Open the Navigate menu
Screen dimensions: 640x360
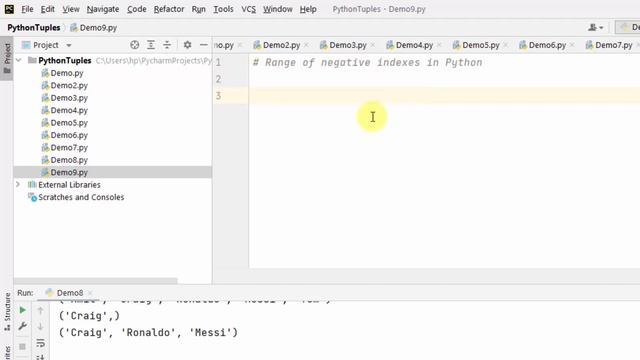pyautogui.click(x=103, y=9)
